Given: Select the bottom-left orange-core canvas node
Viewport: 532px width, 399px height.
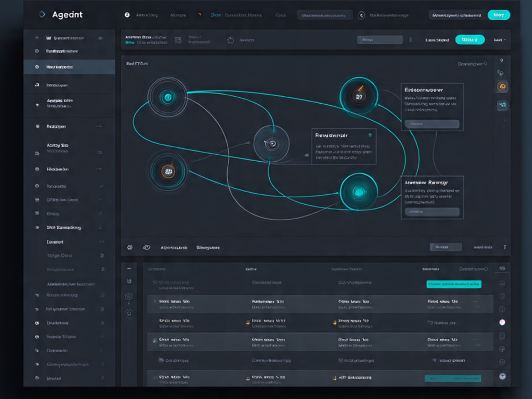Looking at the screenshot, I should tap(168, 171).
